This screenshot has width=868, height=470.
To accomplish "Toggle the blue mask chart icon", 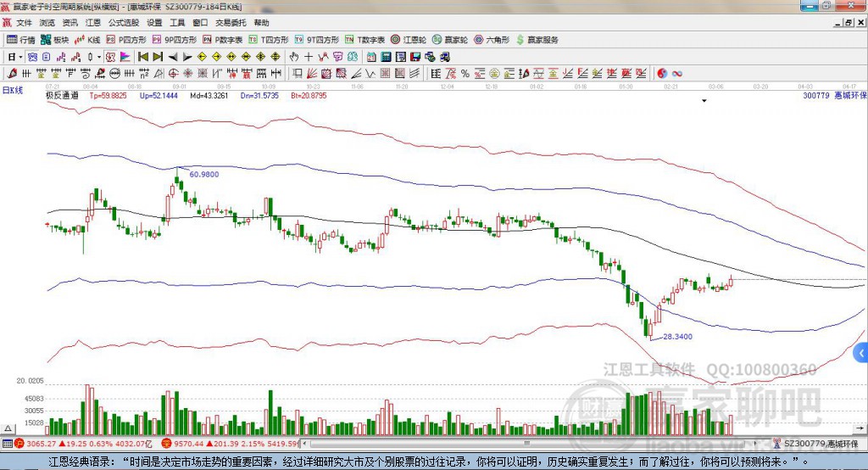I will [x=32, y=57].
